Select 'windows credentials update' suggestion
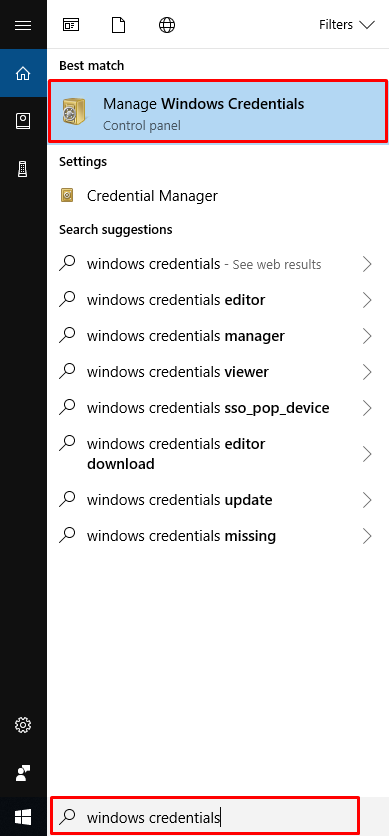389x836 pixels. (218, 500)
